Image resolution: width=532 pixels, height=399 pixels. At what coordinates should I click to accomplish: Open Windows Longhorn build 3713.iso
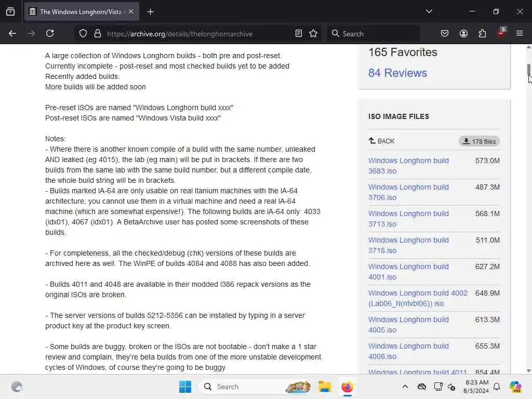pyautogui.click(x=408, y=219)
